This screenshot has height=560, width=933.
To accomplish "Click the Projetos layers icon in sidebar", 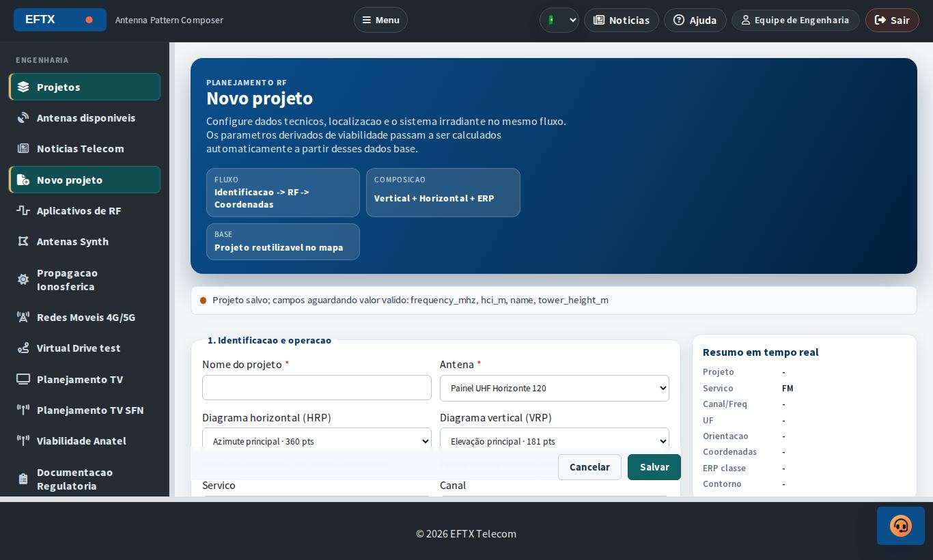I will tap(23, 87).
